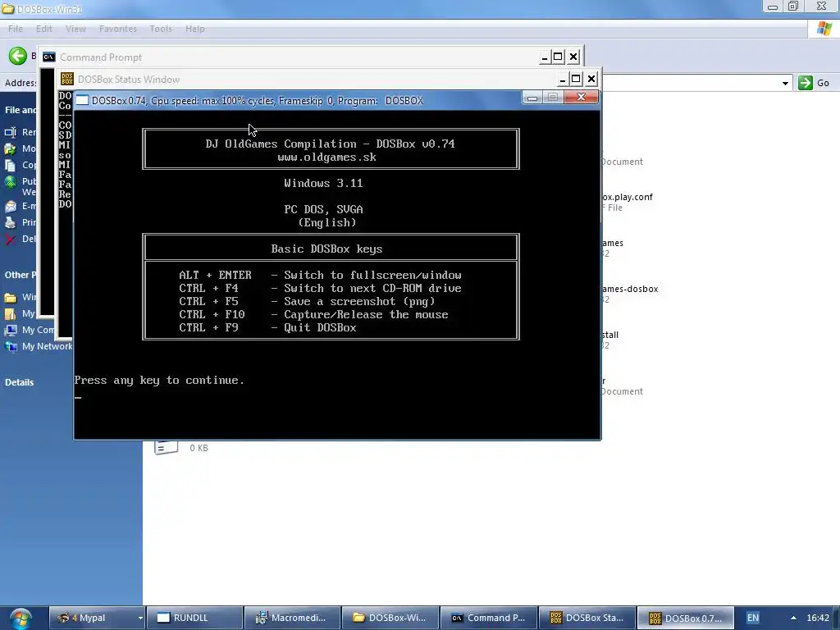Image resolution: width=840 pixels, height=630 pixels.
Task: Expand the address bar dropdown arrow
Action: pos(785,83)
